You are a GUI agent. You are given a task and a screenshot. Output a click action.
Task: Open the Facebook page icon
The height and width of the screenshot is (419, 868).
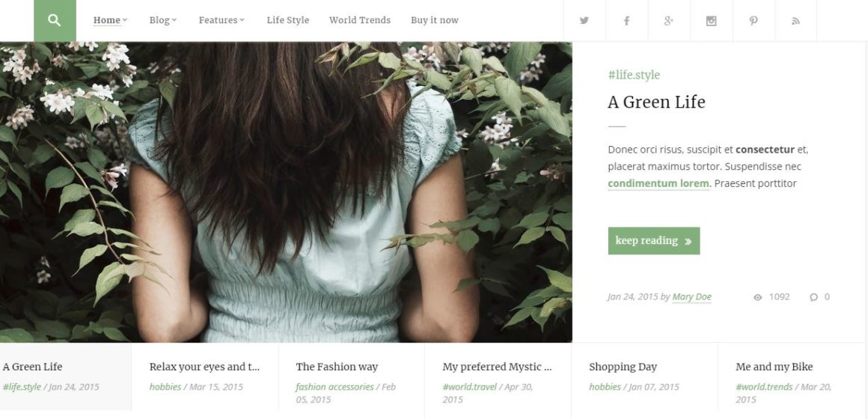tap(626, 20)
